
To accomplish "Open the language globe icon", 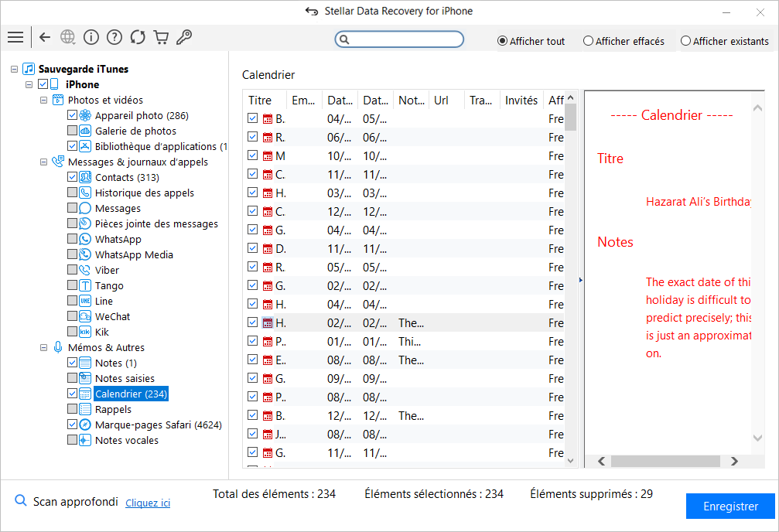I will (x=67, y=37).
